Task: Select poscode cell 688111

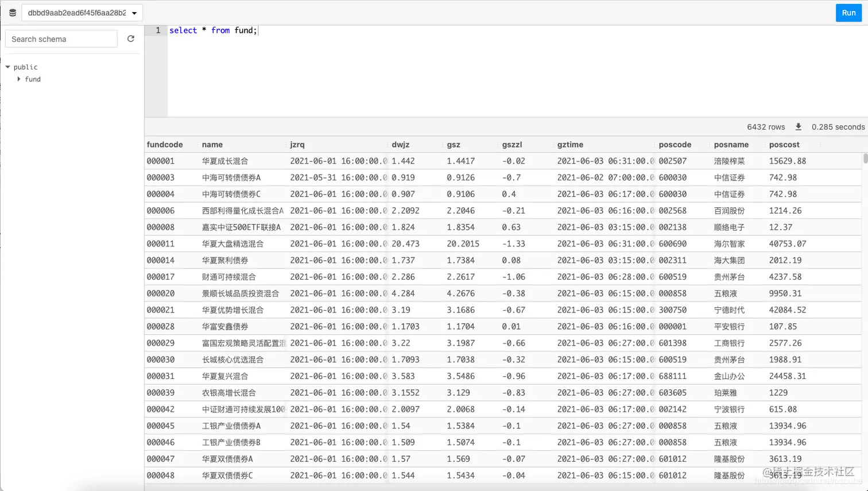Action: 673,376
